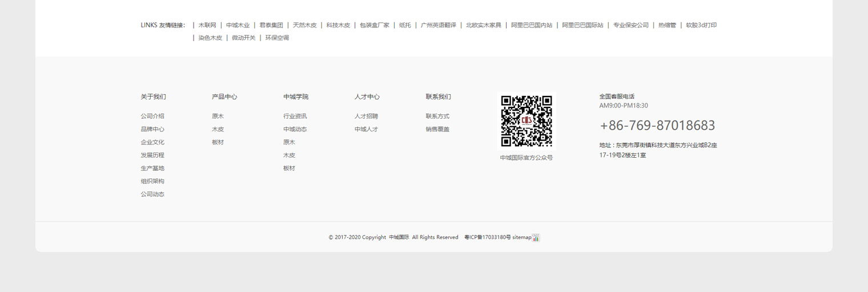Go to 公司介绍 under 关于我们
This screenshot has width=868, height=292.
[x=152, y=116]
